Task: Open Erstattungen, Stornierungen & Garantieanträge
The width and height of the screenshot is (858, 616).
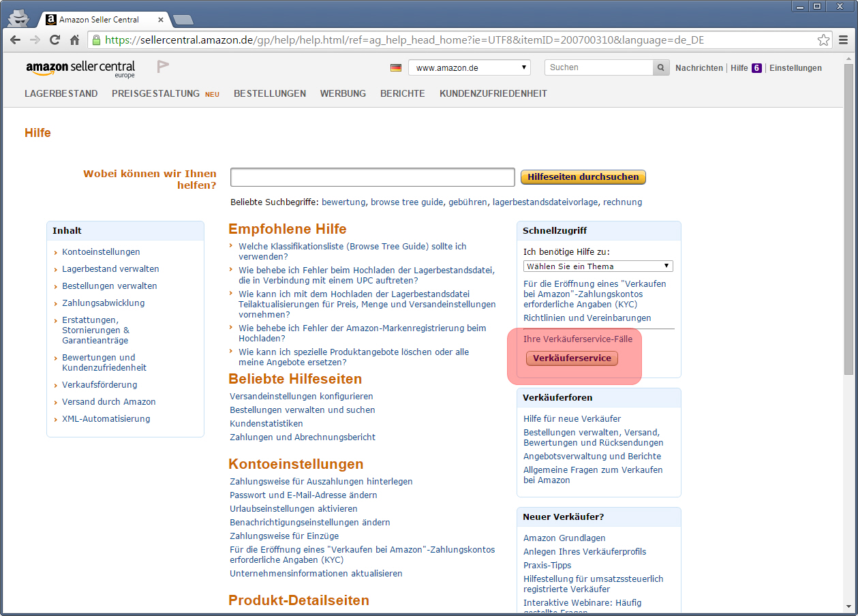Action: coord(96,330)
